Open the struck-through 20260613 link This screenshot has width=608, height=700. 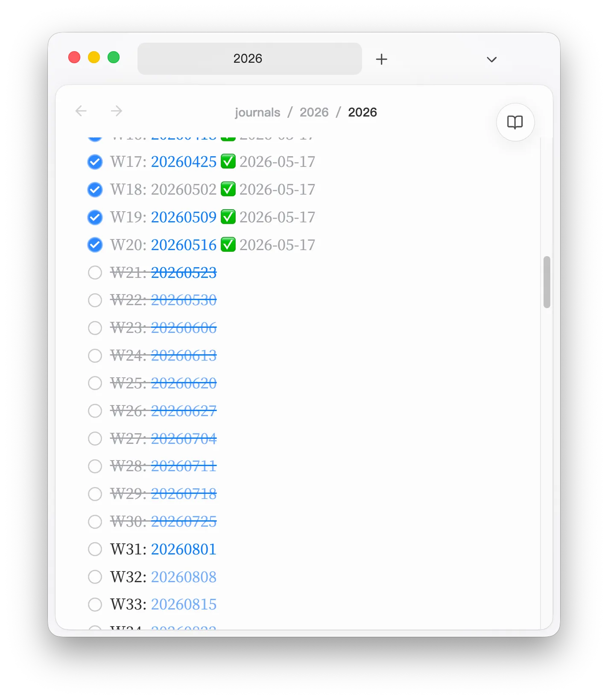[x=184, y=356]
